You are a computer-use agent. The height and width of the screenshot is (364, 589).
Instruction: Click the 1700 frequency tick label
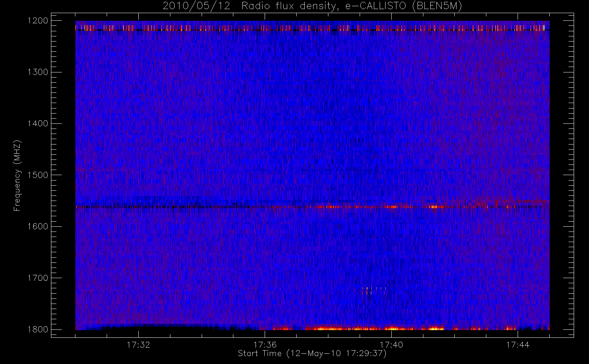coord(38,278)
